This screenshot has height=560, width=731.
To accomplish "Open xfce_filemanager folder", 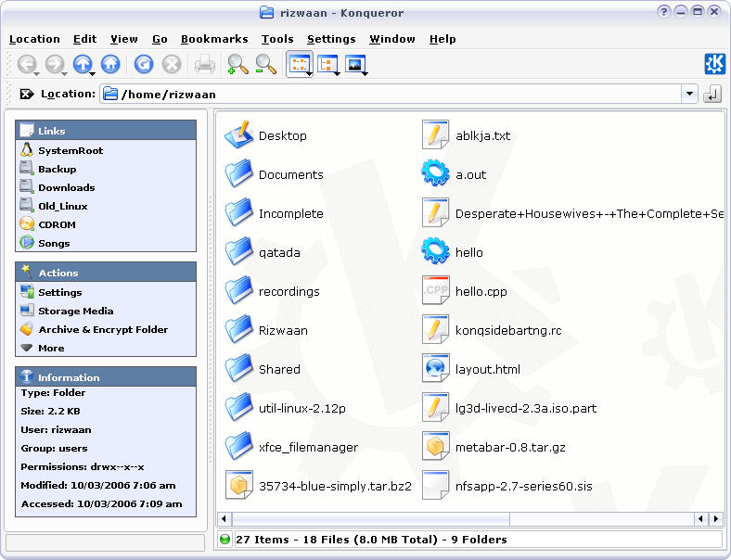I will point(291,447).
